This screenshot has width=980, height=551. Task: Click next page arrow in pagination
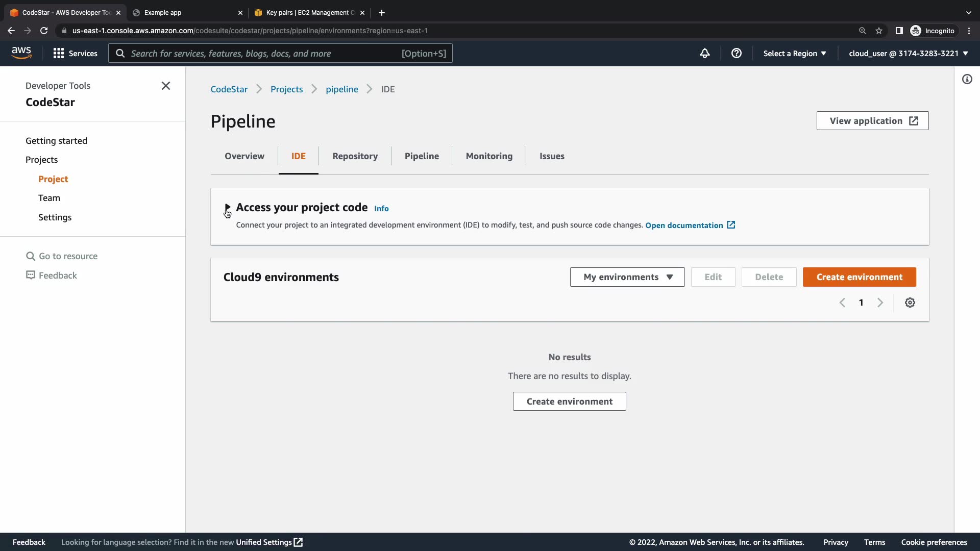[880, 303]
